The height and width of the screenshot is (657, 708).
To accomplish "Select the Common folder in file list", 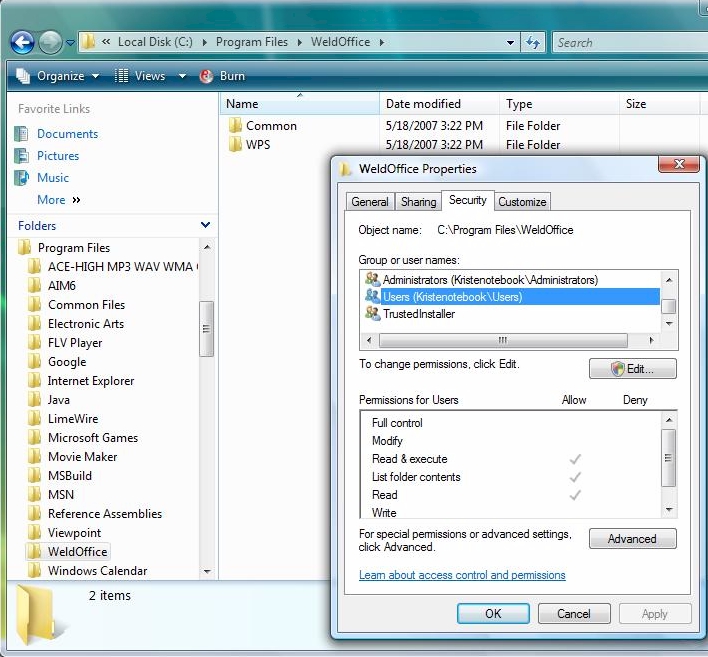I will click(271, 126).
